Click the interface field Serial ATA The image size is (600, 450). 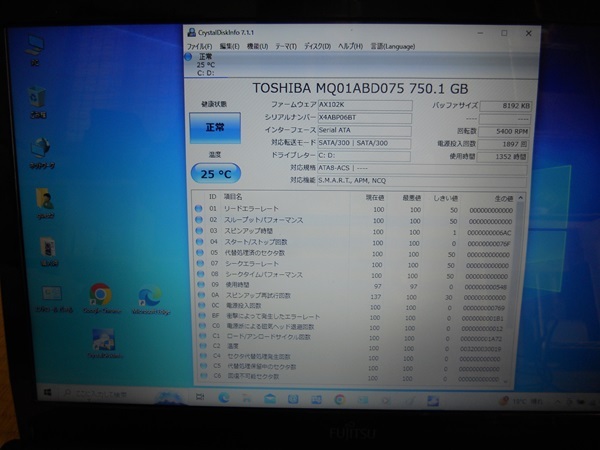(364, 130)
